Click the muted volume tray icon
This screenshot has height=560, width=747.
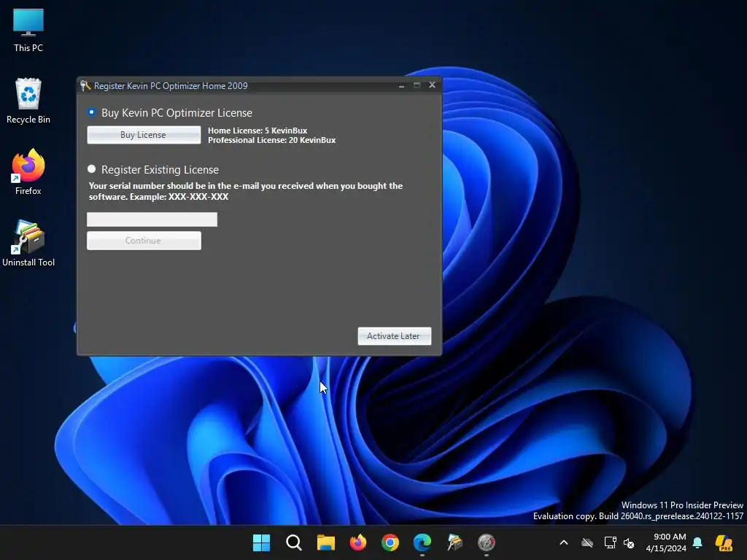tap(629, 542)
